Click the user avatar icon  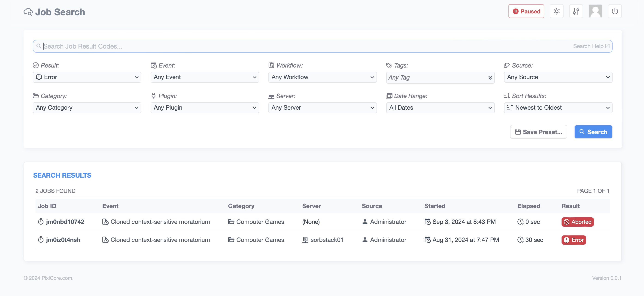point(595,11)
